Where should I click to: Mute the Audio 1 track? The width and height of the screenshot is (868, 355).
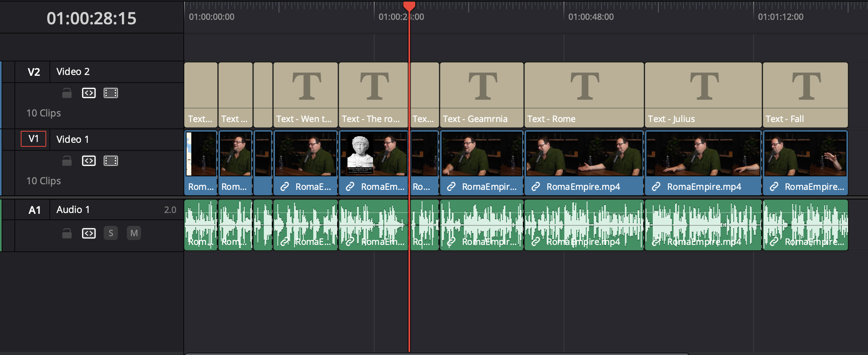134,233
